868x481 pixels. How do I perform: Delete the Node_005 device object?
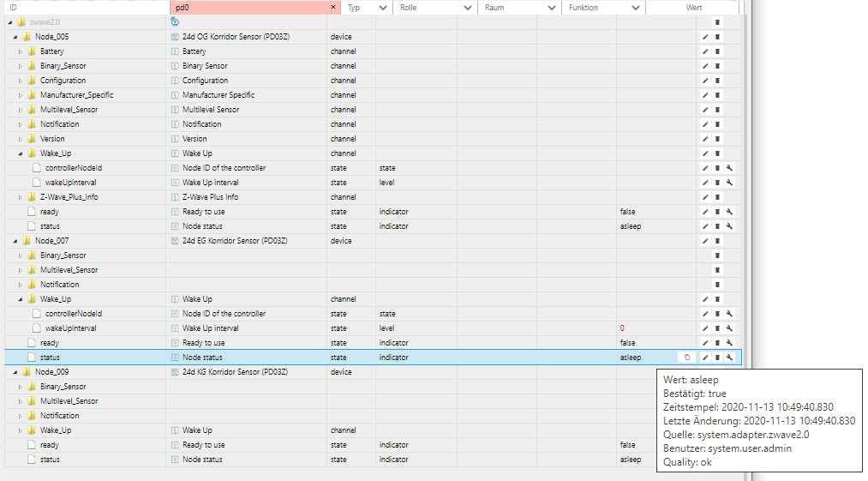[x=717, y=37]
